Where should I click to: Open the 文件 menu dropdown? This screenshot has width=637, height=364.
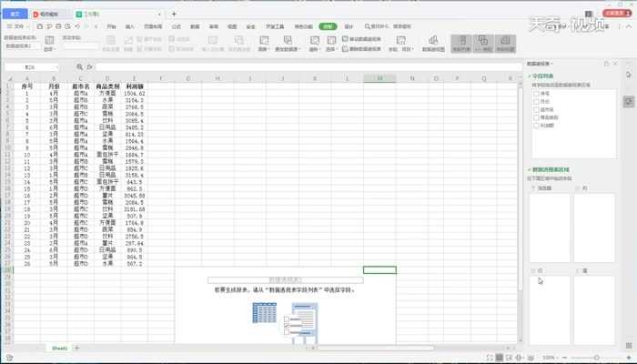pyautogui.click(x=18, y=27)
